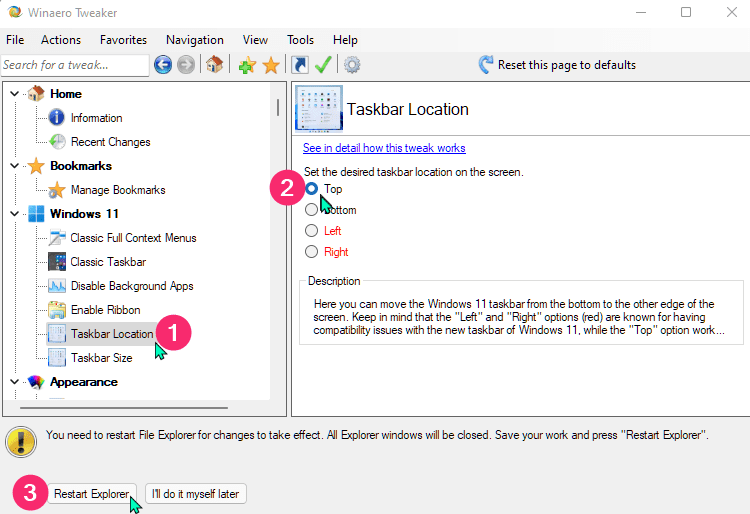
Task: Click the description text in the Description box
Action: [x=518, y=317]
